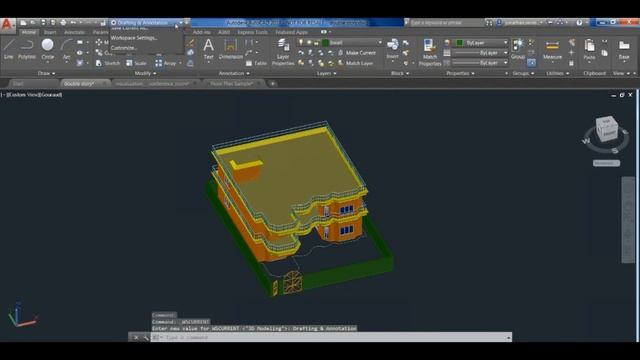The image size is (640, 360).
Task: Choose the Scale modify tool
Action: pos(136,63)
